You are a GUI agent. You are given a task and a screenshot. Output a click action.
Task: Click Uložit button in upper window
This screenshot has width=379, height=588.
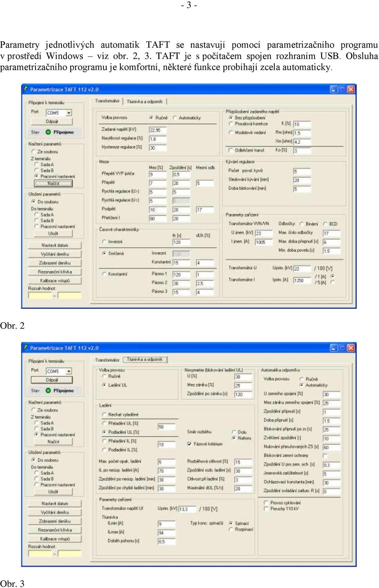pyautogui.click(x=53, y=233)
